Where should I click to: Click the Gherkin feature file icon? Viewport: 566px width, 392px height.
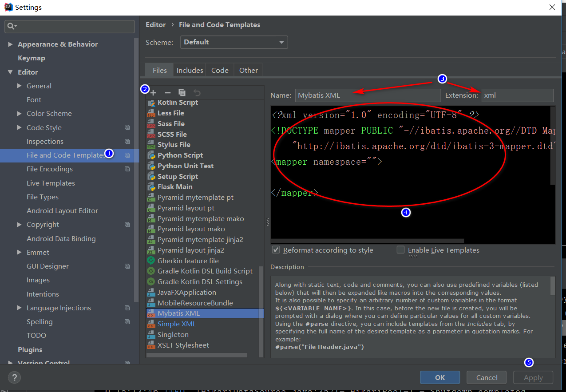coord(151,261)
